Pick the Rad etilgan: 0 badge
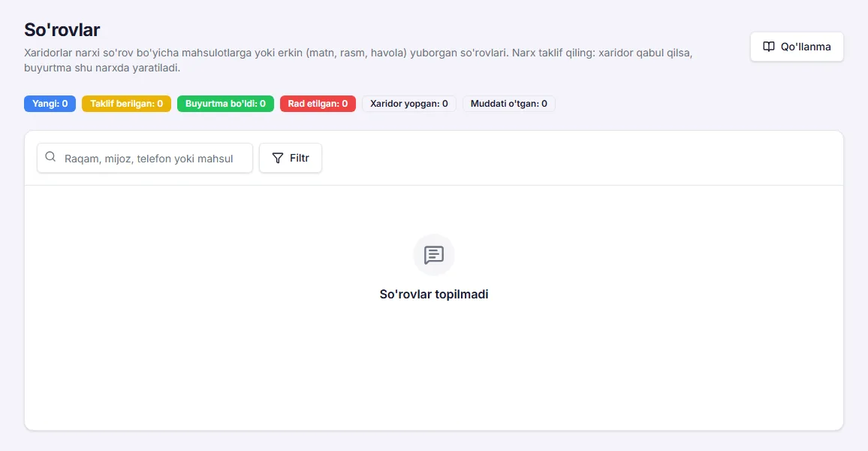The width and height of the screenshot is (868, 451). [x=318, y=104]
